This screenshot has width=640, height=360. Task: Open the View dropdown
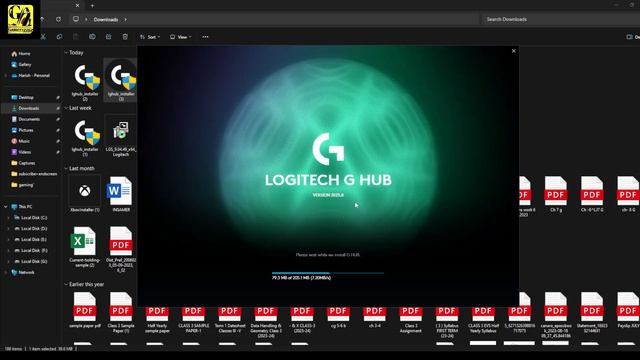(180, 37)
